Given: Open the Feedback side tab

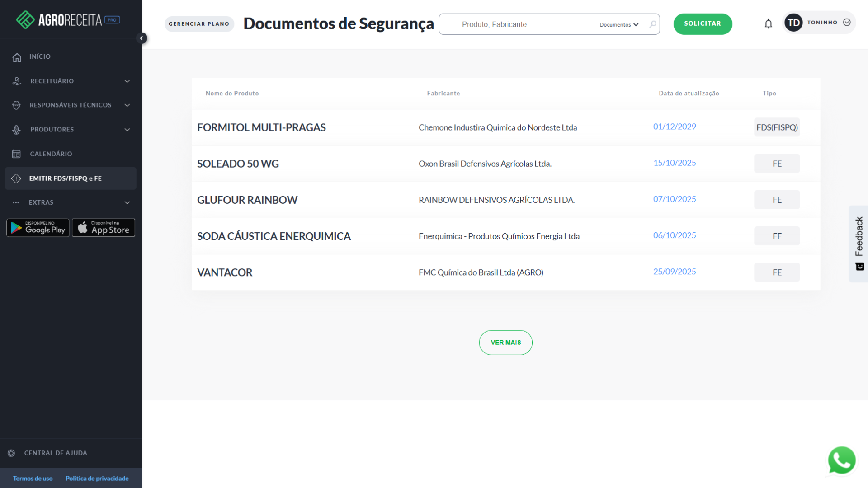Looking at the screenshot, I should 859,244.
